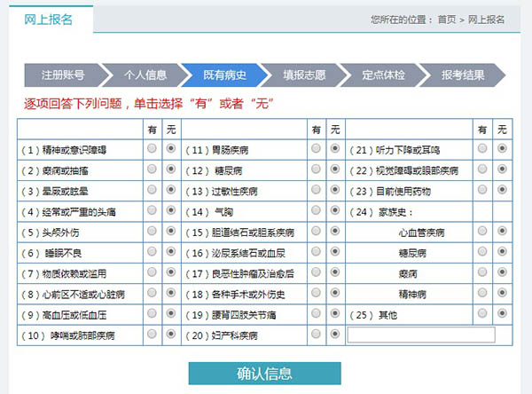532x394 pixels.
Task: Go to the 注册账号 step
Action: (62, 75)
